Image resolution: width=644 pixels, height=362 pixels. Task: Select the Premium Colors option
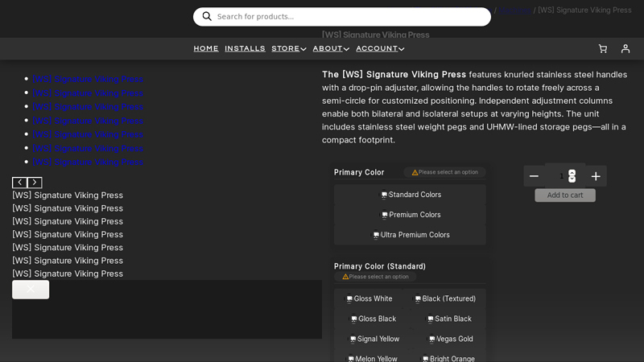[410, 215]
